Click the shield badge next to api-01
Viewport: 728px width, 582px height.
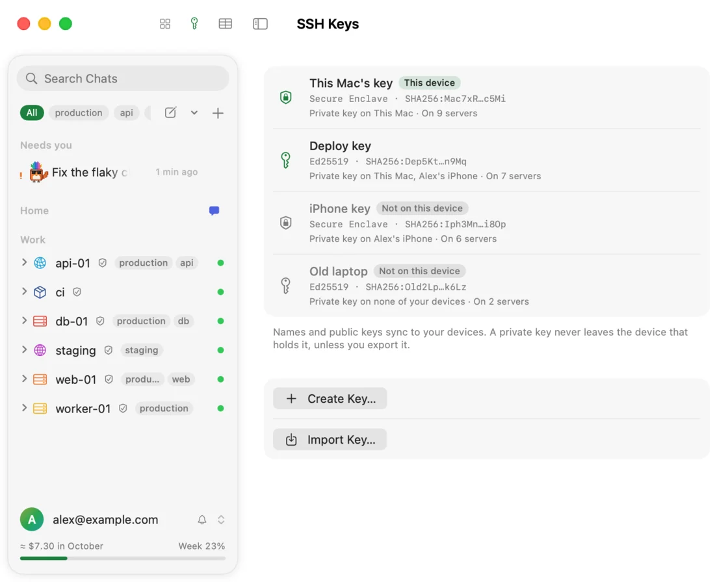(x=103, y=263)
